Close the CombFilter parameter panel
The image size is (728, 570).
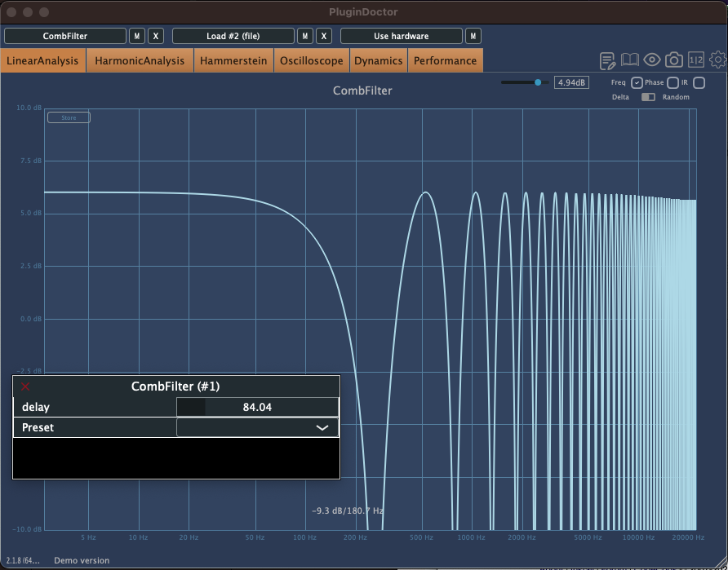coord(25,387)
